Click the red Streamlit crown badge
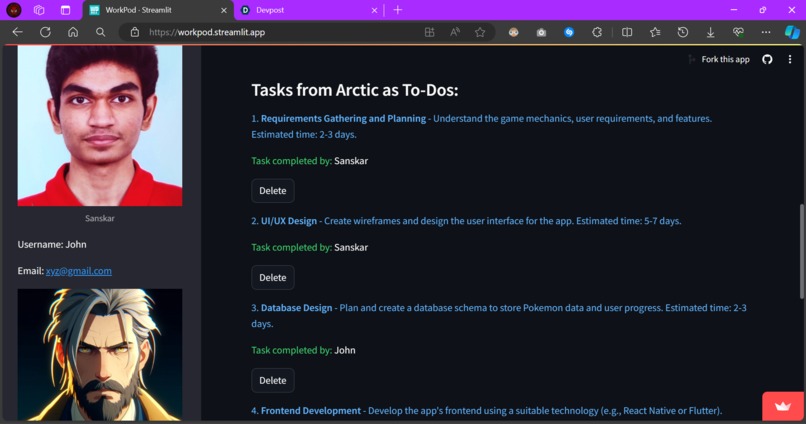 click(x=783, y=407)
